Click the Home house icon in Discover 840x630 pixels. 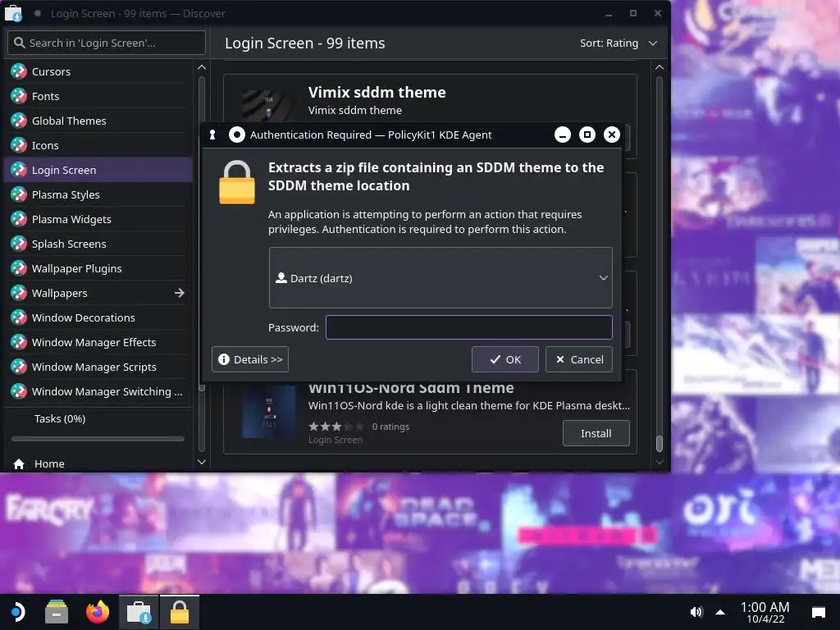click(x=19, y=464)
